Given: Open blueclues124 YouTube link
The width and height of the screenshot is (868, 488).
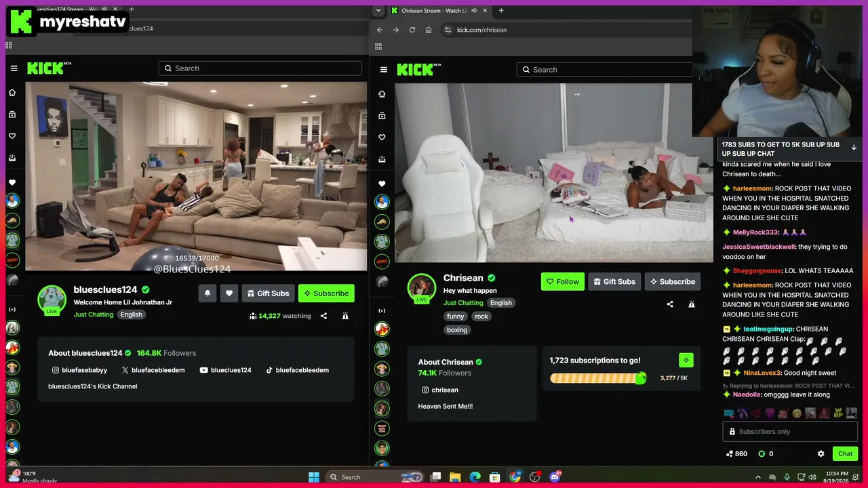Looking at the screenshot, I should point(225,370).
